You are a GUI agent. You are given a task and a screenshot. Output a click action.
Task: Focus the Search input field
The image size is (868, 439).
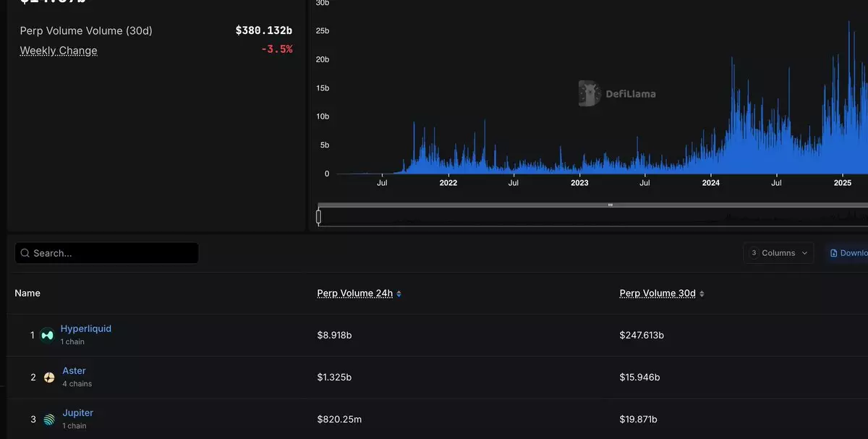coord(106,253)
